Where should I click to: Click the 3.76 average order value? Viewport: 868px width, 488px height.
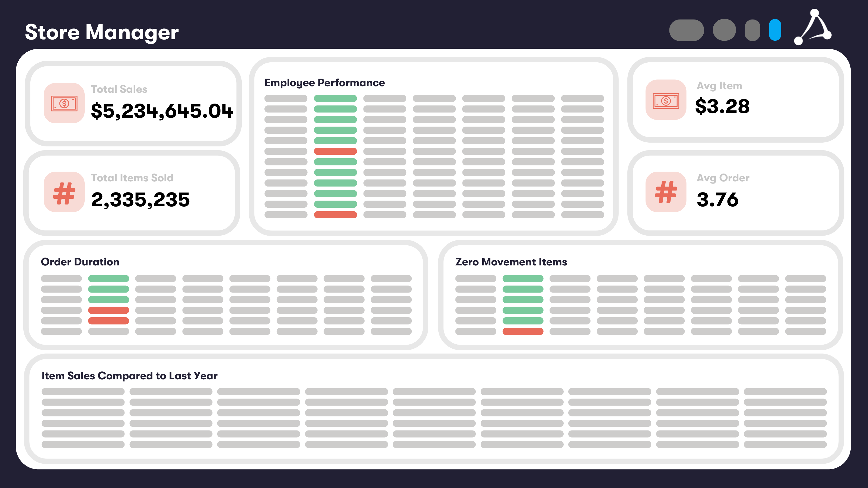(x=717, y=200)
